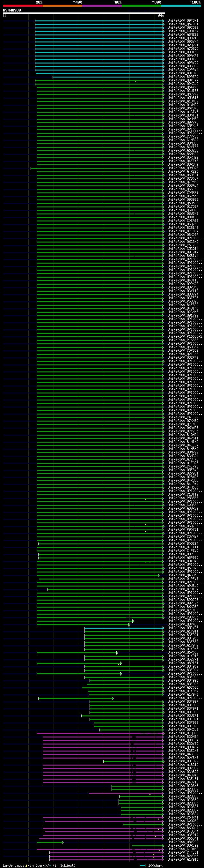204x868 pixels.
Task: Select hit label UniRef100_A6MZ92
Action: coord(183,35)
